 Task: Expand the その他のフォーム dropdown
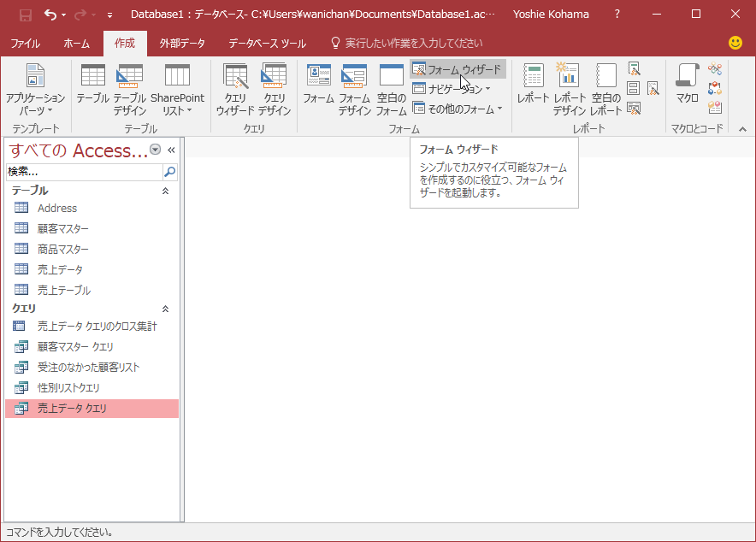(x=458, y=109)
